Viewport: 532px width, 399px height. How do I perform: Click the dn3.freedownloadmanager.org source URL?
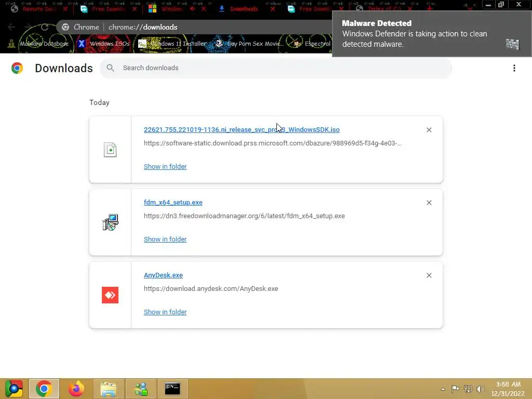tap(244, 216)
